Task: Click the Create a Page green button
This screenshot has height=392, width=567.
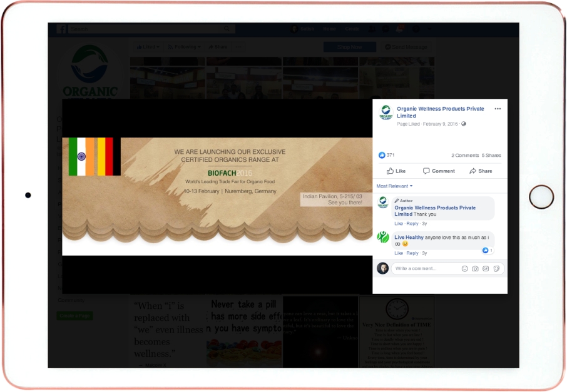Action: pos(74,316)
